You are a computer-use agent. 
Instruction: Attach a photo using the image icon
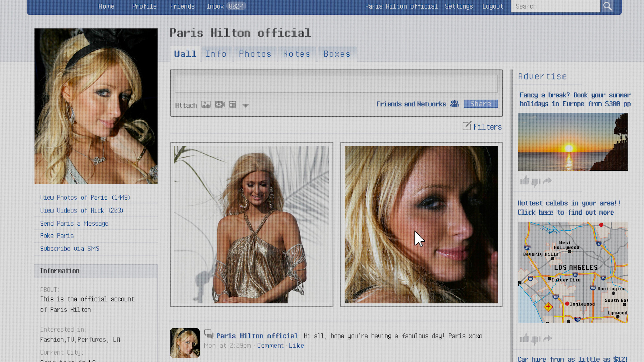coord(206,104)
